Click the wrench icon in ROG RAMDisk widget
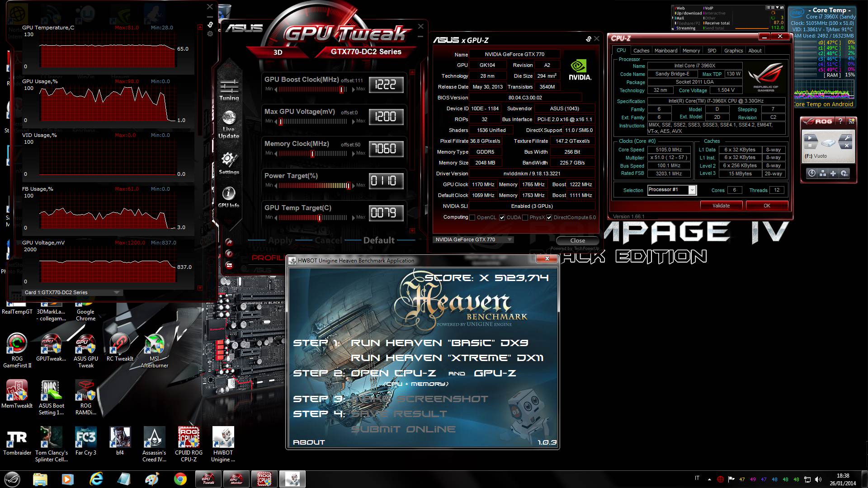 [845, 138]
